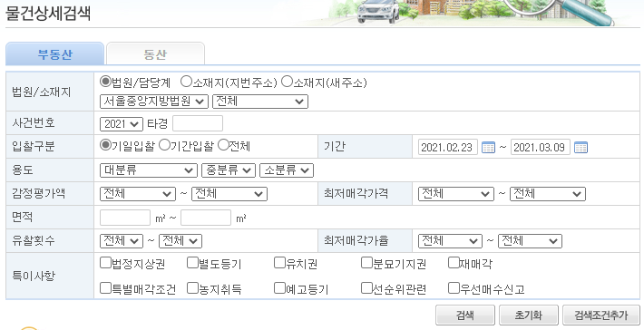Enable the 농지취득 checkbox
This screenshot has height=330, width=644.
click(192, 288)
